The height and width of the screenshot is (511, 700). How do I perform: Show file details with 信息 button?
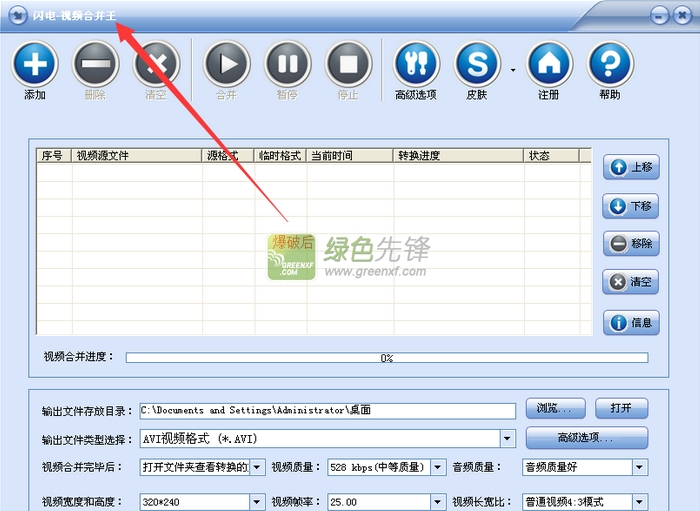(x=631, y=322)
